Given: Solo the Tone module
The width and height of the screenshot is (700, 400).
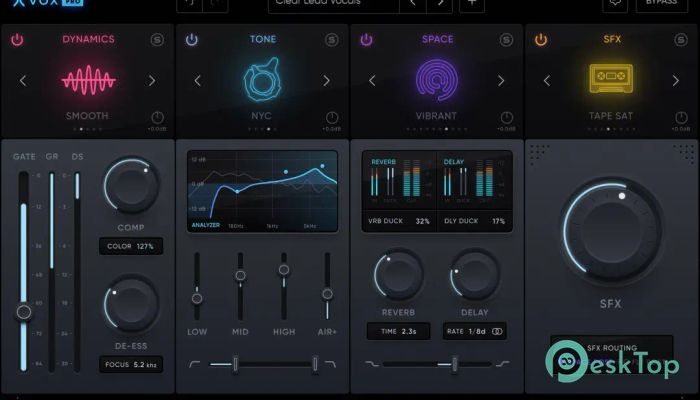Looking at the screenshot, I should point(332,40).
